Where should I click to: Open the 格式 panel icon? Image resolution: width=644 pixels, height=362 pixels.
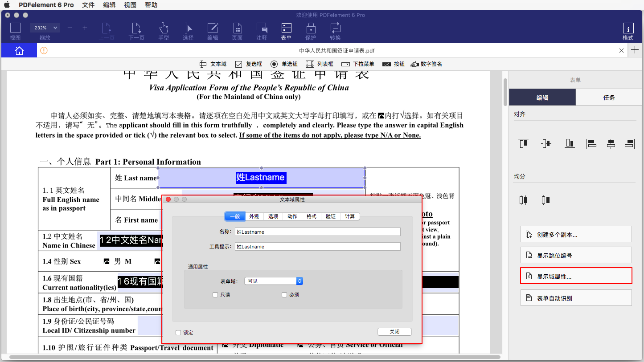click(x=628, y=31)
